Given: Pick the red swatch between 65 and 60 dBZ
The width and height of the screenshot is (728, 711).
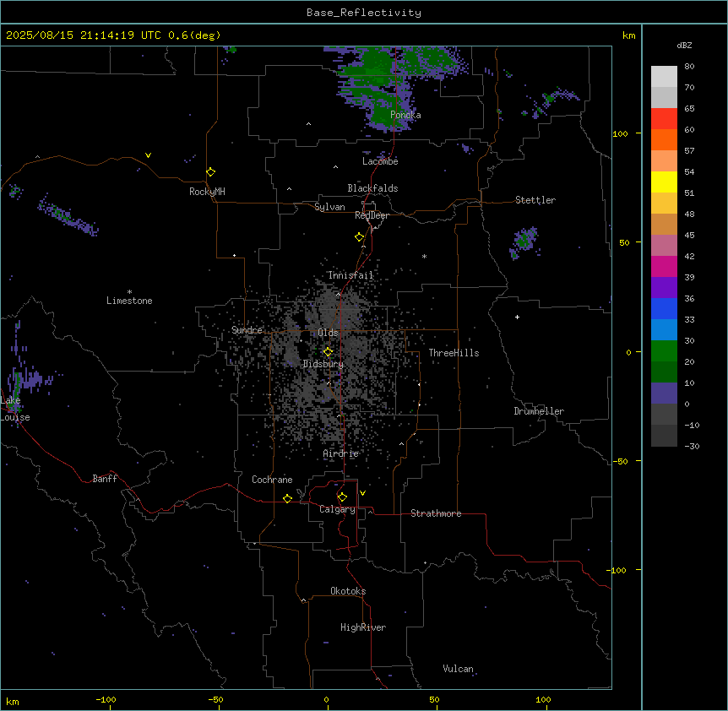Looking at the screenshot, I should click(664, 118).
